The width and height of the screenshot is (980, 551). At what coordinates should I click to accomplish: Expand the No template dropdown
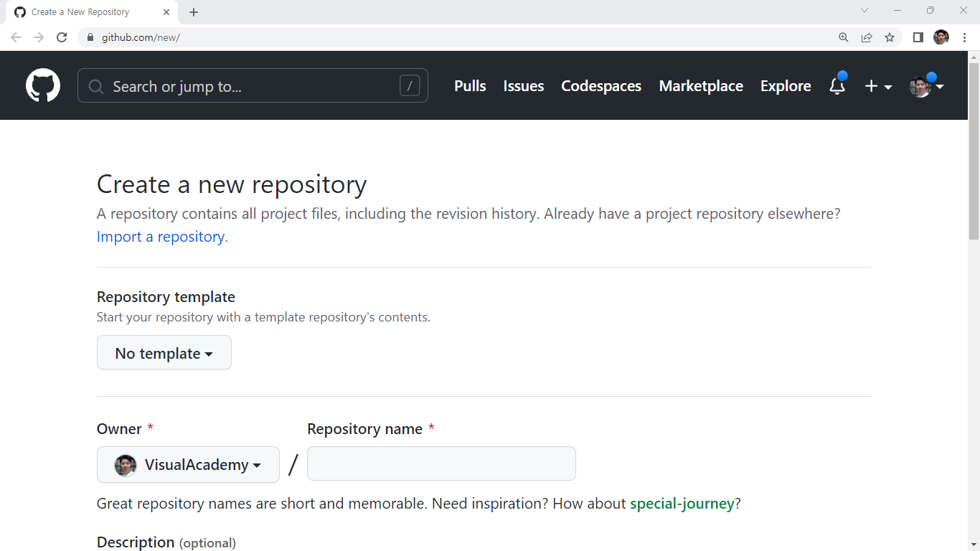(x=164, y=352)
